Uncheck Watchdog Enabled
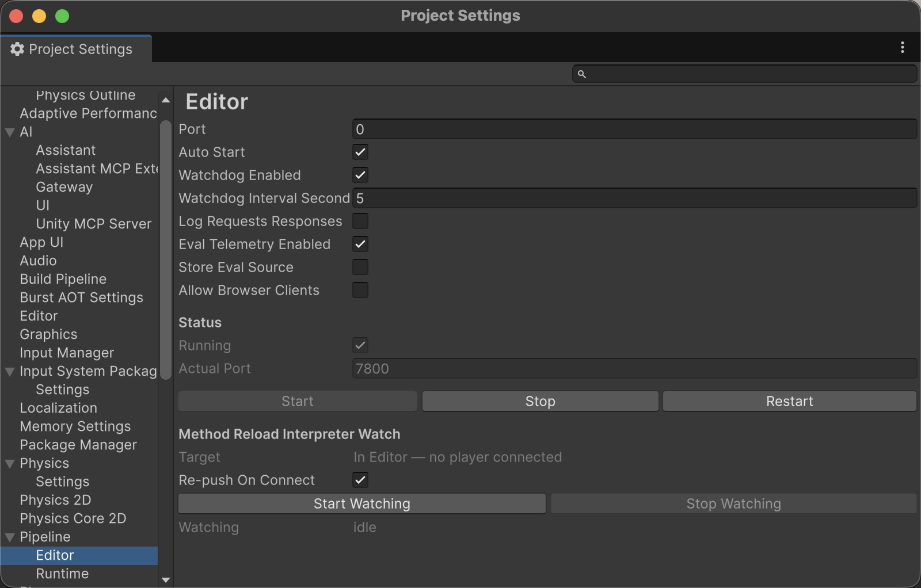 (360, 175)
